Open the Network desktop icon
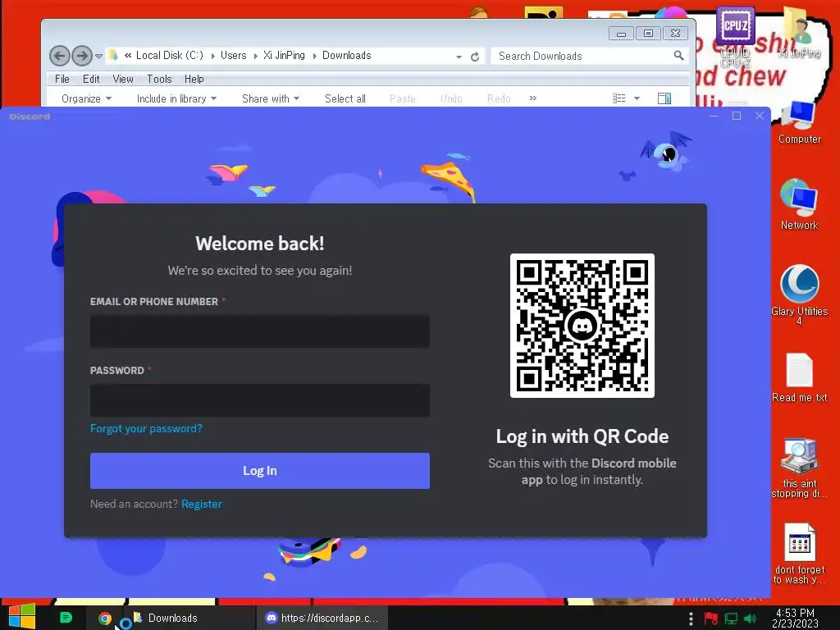This screenshot has height=630, width=840. (x=799, y=204)
